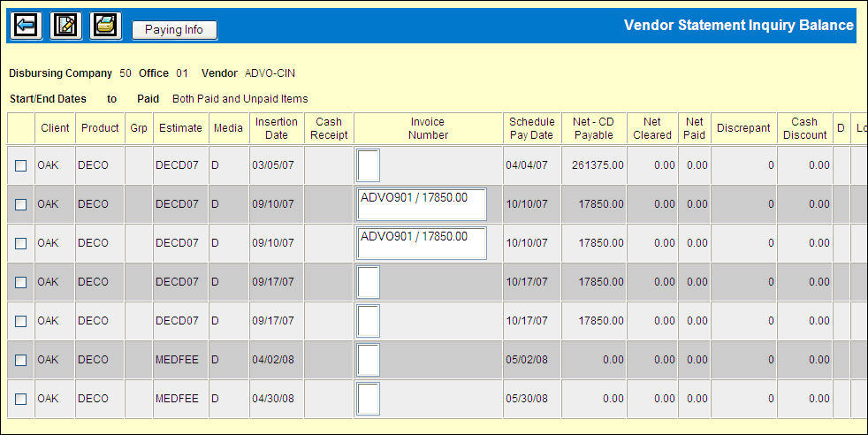Click the 'Both Paid and Unpaid Items' text
This screenshot has height=435, width=868.
tap(240, 99)
